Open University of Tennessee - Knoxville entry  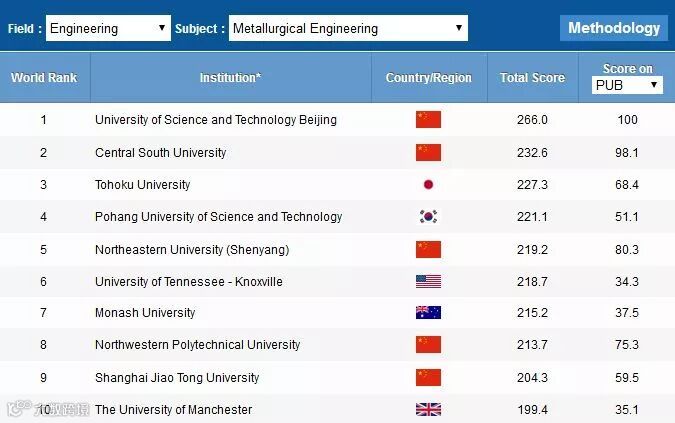(189, 281)
